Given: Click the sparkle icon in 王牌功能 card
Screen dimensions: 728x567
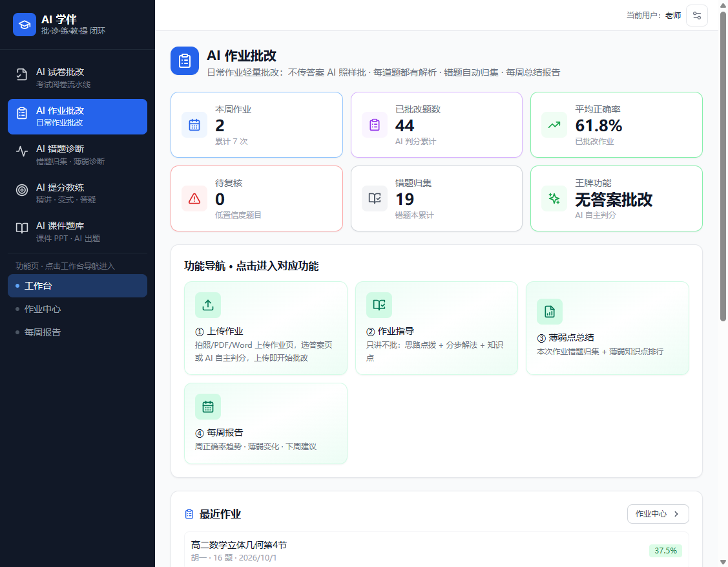Looking at the screenshot, I should click(x=554, y=198).
